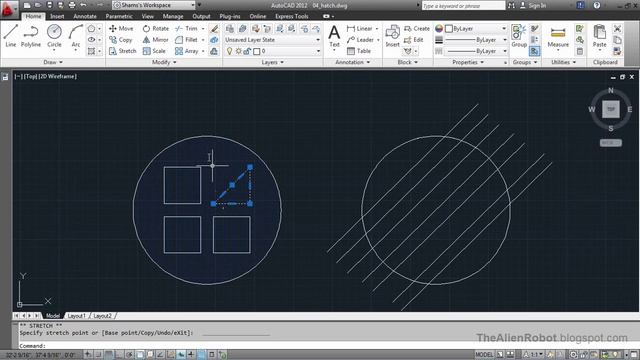The image size is (640, 360).
Task: Open the ByLayer linetype dropdown
Action: click(476, 51)
